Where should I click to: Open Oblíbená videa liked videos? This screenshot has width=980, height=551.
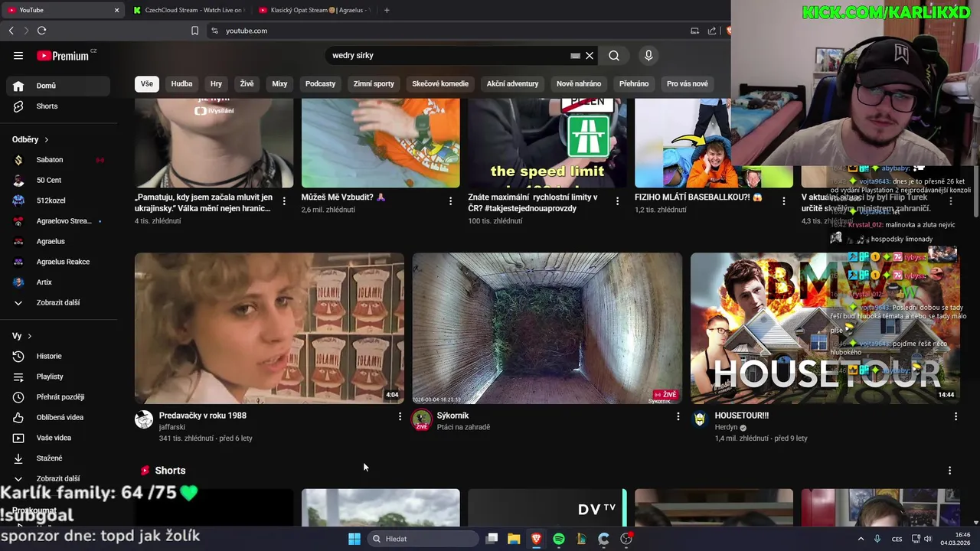pyautogui.click(x=59, y=417)
